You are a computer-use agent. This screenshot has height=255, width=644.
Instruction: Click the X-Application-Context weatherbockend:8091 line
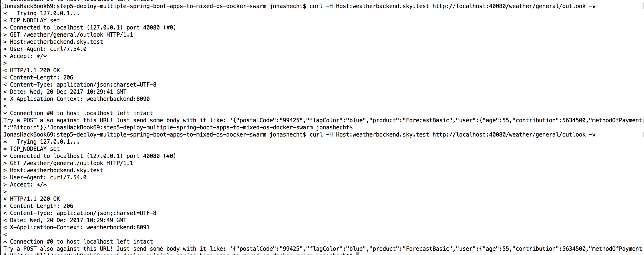click(x=77, y=227)
